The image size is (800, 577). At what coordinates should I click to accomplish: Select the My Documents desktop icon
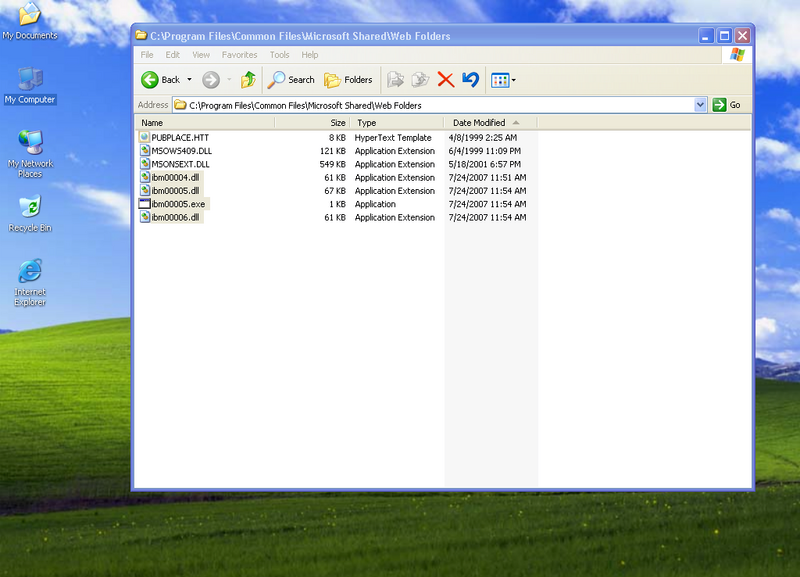(30, 21)
